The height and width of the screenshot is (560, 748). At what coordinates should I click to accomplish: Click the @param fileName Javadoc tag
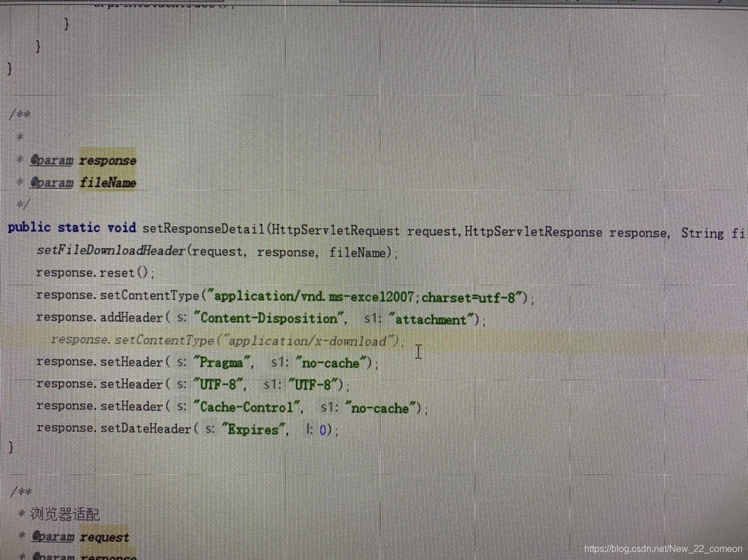84,182
